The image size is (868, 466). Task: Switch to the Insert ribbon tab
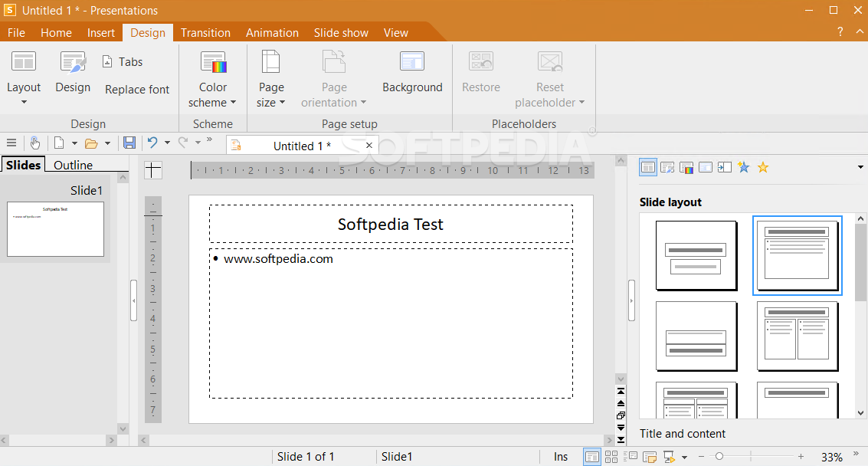(101, 33)
